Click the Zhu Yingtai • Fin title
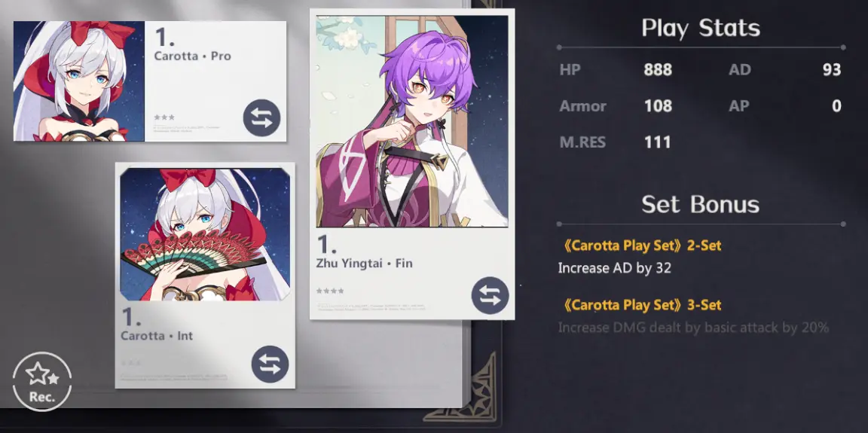868x433 pixels. 364,264
